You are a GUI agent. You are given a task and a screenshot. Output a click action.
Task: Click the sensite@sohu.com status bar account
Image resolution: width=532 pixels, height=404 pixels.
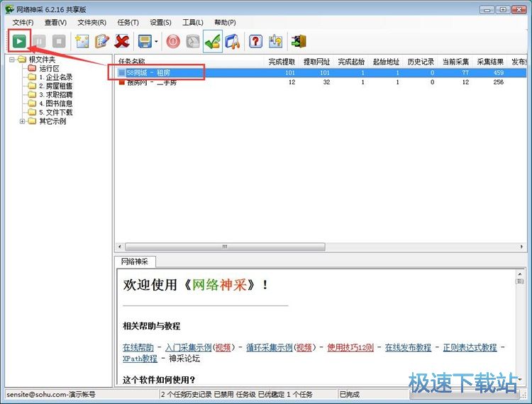(x=51, y=395)
